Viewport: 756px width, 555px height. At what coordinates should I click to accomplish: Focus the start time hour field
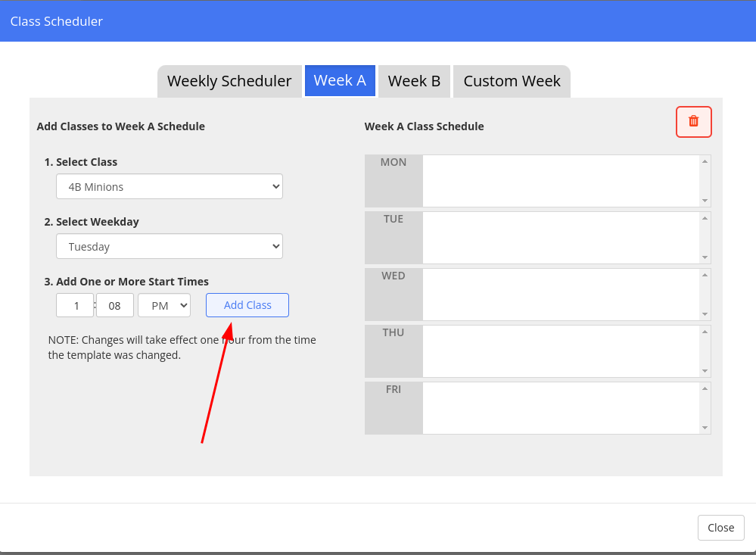75,305
